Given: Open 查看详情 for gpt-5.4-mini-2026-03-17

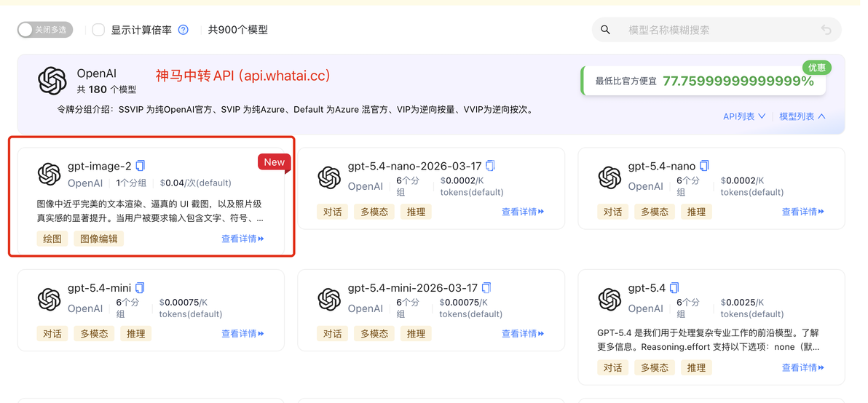Looking at the screenshot, I should (x=523, y=333).
